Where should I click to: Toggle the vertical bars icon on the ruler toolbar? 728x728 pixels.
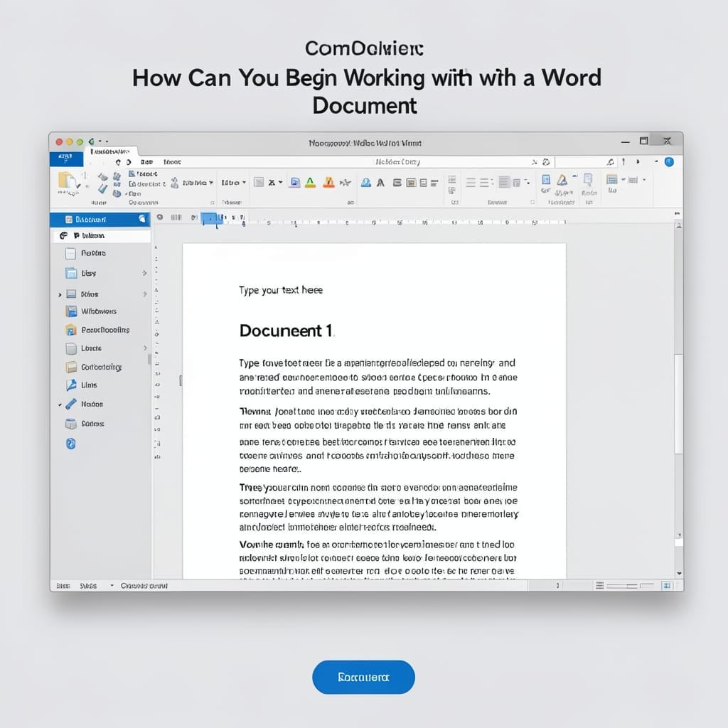tap(176, 218)
